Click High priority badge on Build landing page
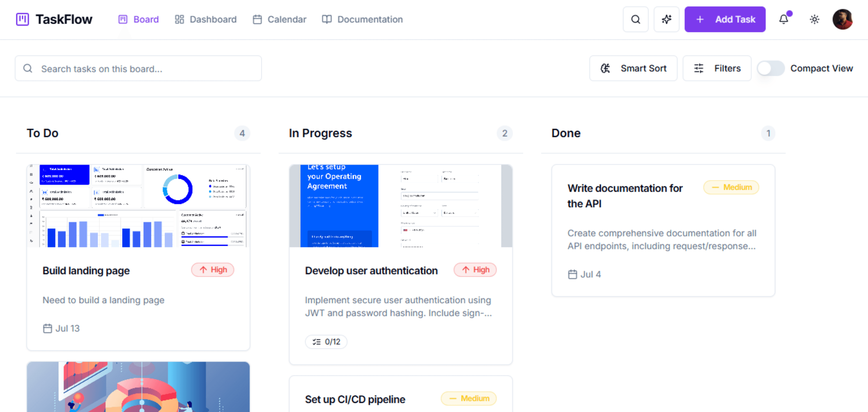Viewport: 868px width, 412px height. click(213, 270)
